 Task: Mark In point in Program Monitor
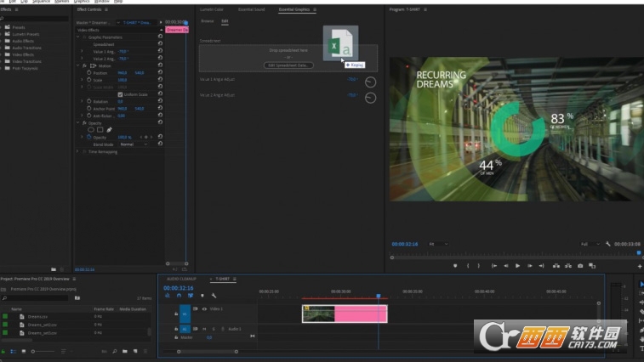point(468,266)
